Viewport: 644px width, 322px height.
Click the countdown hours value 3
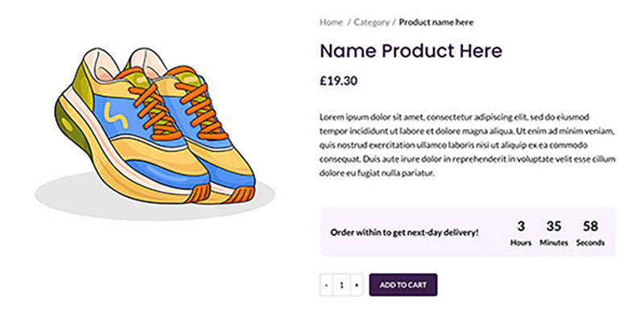point(521,226)
